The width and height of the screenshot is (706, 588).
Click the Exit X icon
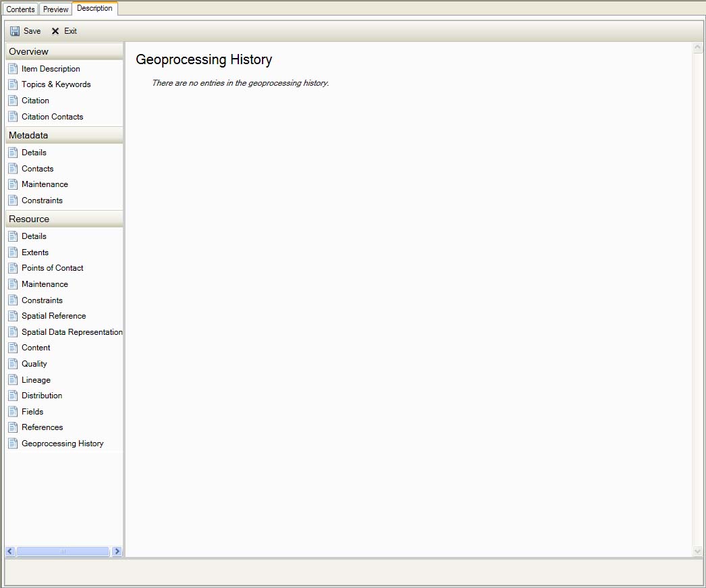coord(55,31)
